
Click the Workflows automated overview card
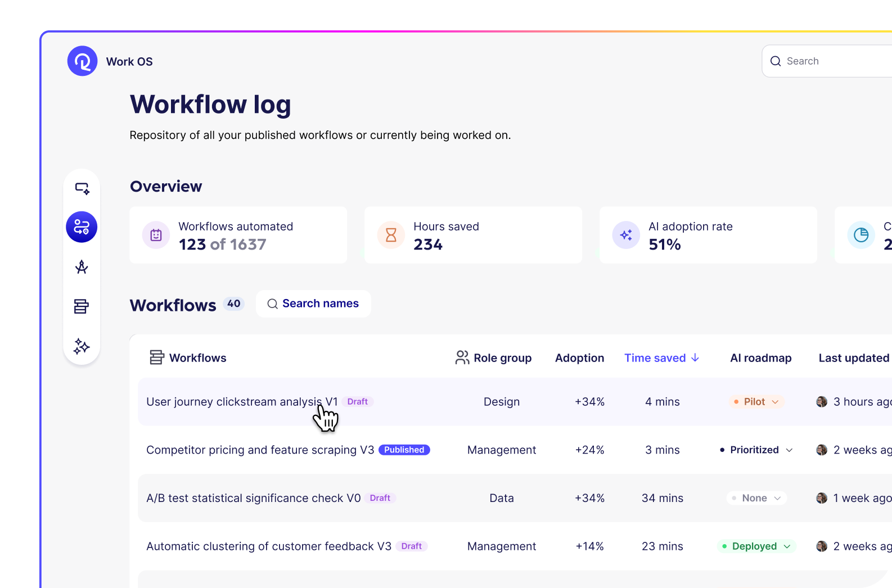tap(238, 235)
